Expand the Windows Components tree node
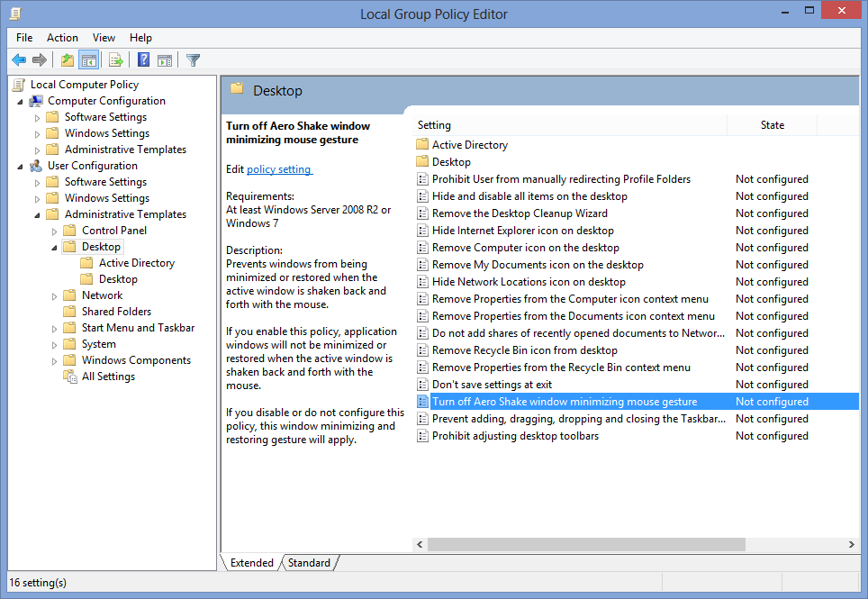The width and height of the screenshot is (868, 599). click(x=54, y=361)
